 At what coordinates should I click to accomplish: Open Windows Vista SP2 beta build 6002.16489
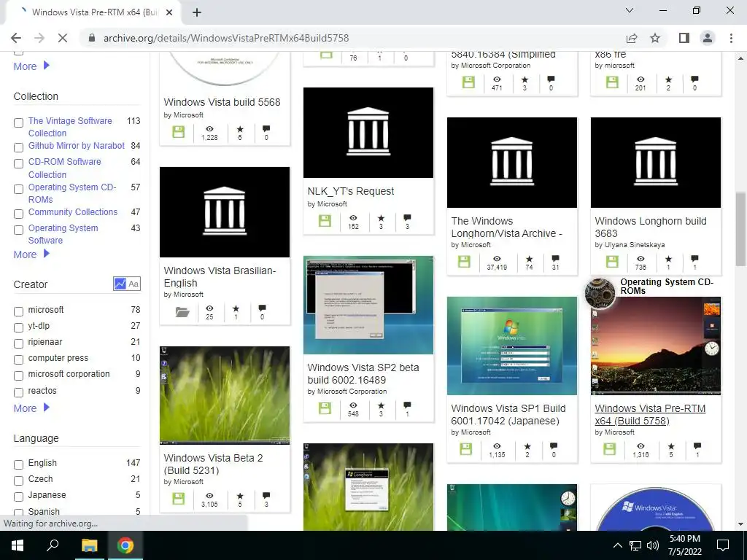(x=363, y=374)
